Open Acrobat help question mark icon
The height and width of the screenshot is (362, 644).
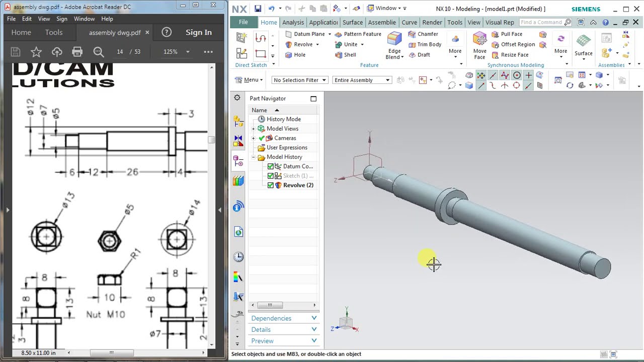coord(167,32)
